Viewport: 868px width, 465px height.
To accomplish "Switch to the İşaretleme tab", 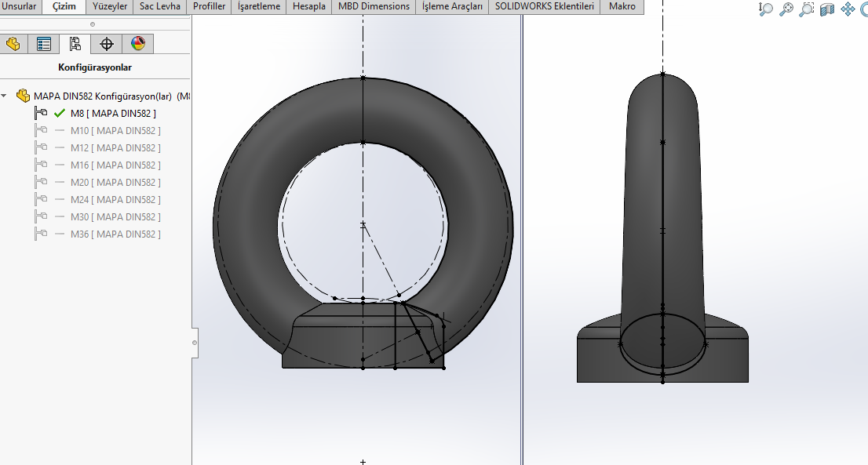I will [x=259, y=6].
